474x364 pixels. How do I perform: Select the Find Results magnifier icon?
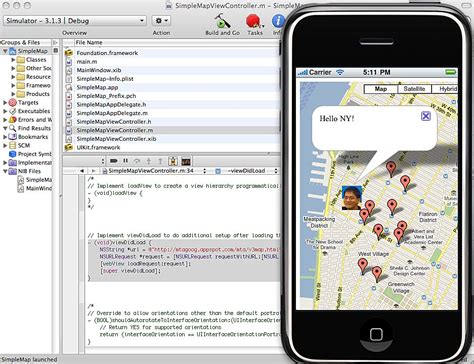pyautogui.click(x=13, y=128)
